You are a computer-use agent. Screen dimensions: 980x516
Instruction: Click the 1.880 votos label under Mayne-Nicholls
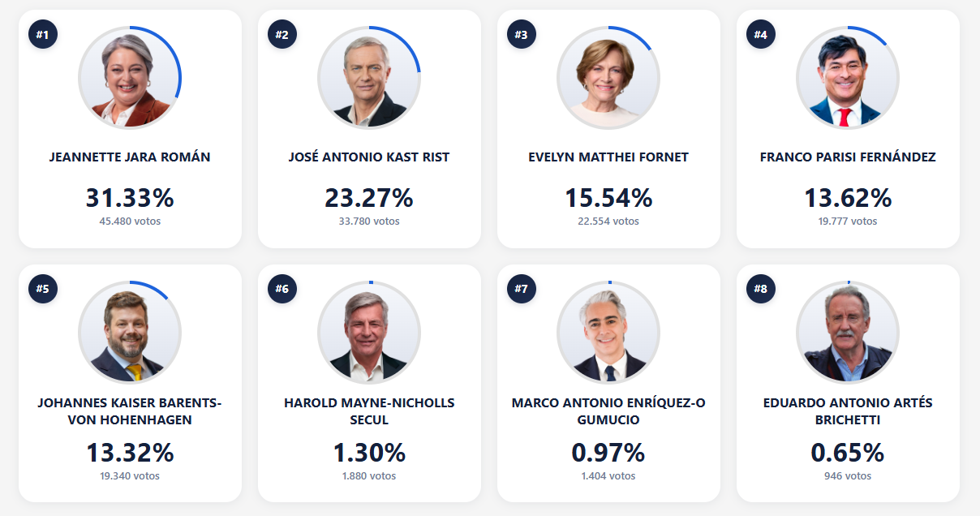click(368, 476)
